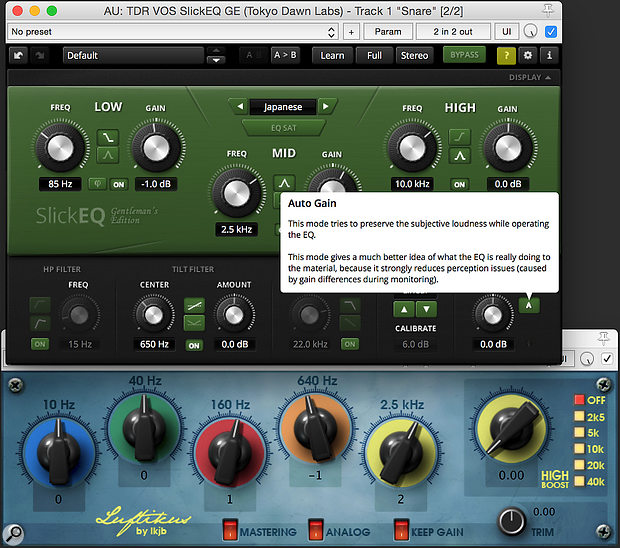
Task: Open the No preset dropdown
Action: (x=173, y=32)
